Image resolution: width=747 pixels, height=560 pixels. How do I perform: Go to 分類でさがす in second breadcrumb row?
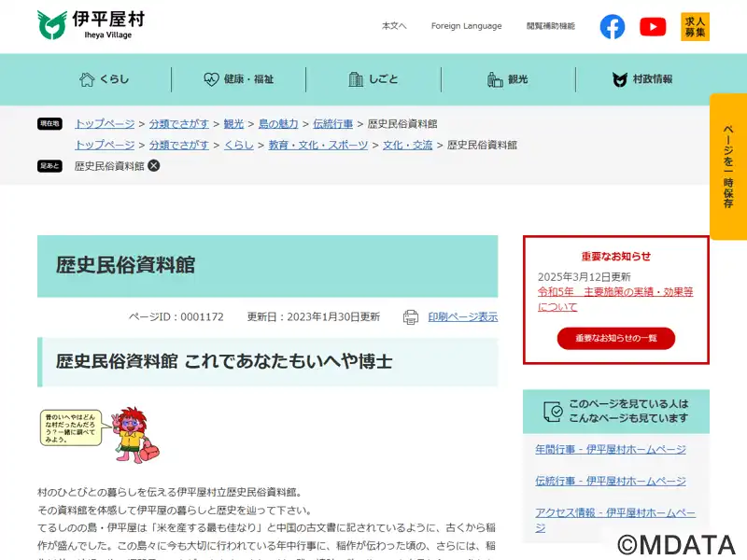[x=179, y=145]
